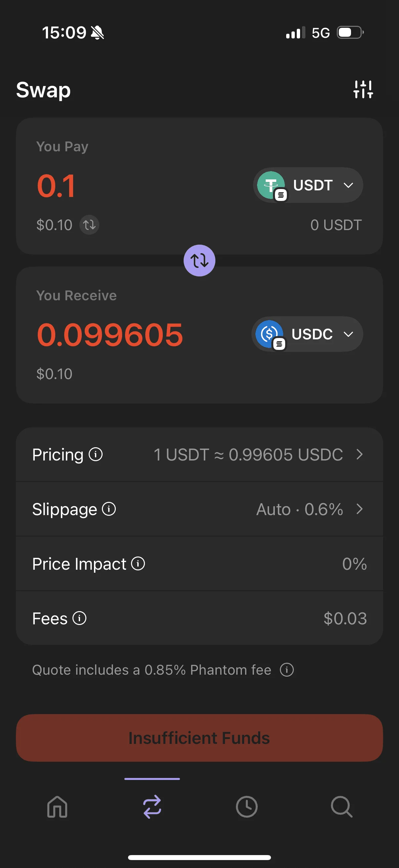Image resolution: width=399 pixels, height=868 pixels.
Task: Open swap settings sliders icon
Action: click(x=363, y=90)
